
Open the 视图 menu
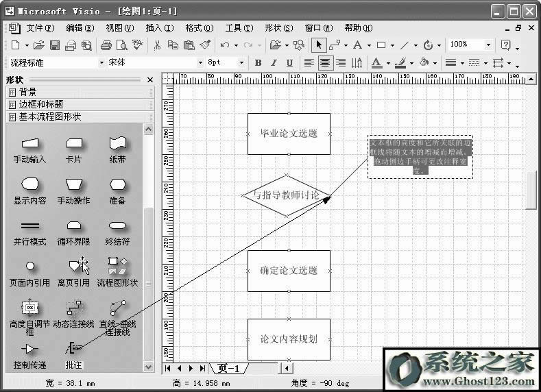click(119, 28)
